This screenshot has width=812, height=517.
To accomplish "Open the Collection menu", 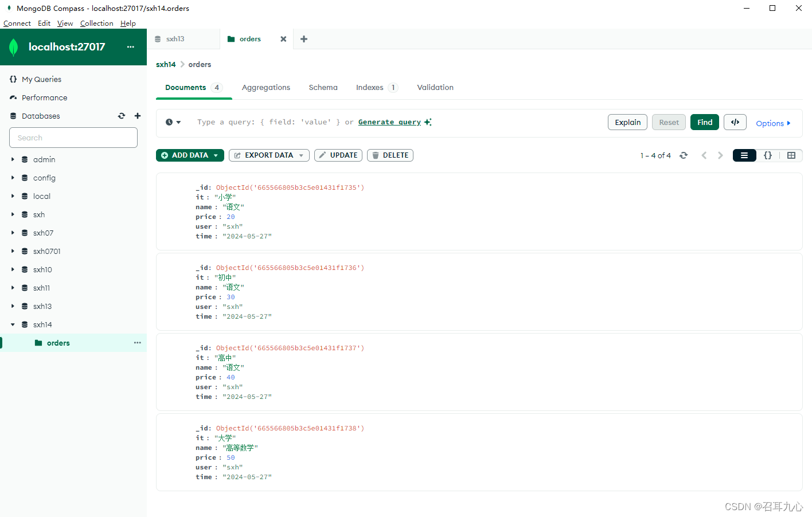I will (97, 23).
